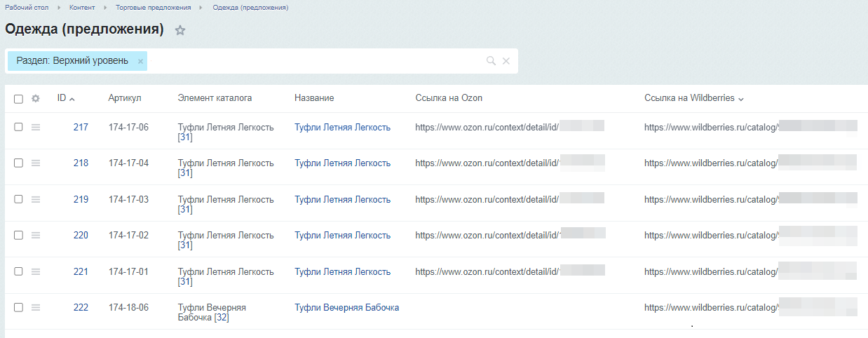Open table settings gear icon
The width and height of the screenshot is (868, 338).
(36, 99)
